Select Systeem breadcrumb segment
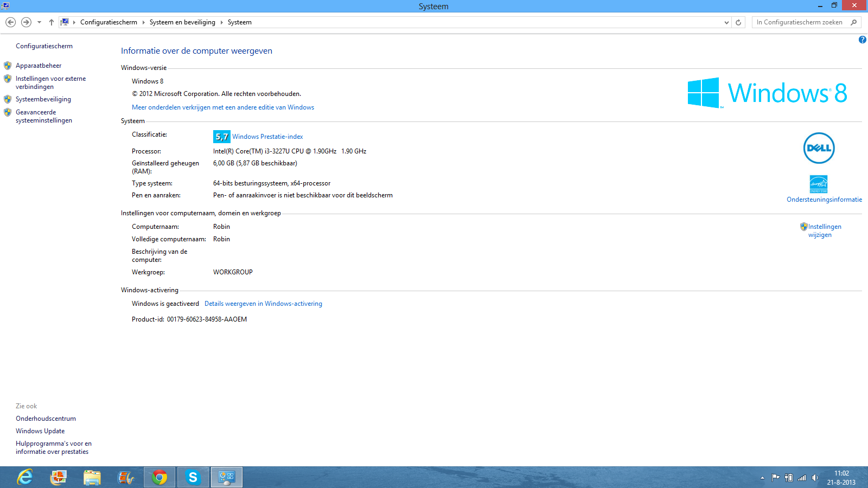The image size is (868, 488). 240,22
